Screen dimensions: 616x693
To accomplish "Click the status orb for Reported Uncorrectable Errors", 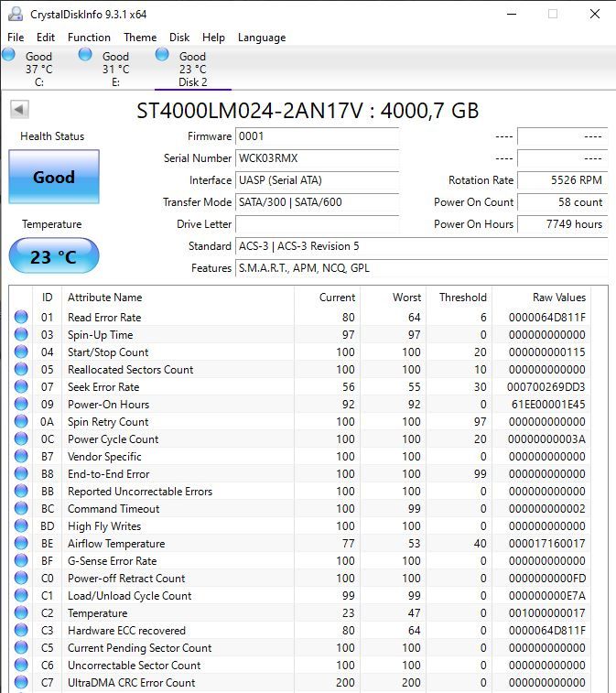I will tap(21, 491).
